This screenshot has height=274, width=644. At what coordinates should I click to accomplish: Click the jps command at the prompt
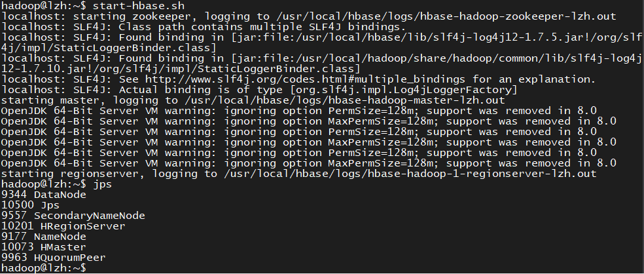103,184
